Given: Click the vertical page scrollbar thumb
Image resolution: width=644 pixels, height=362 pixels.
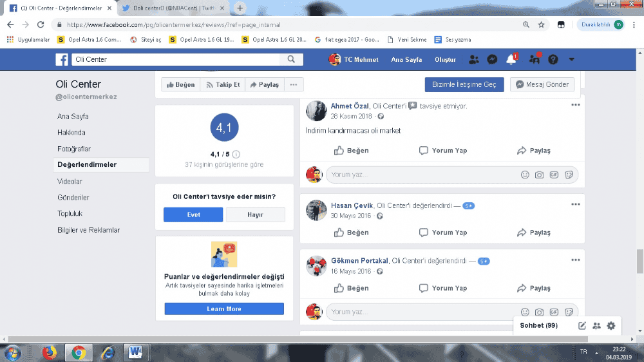Looking at the screenshot, I should tap(640, 262).
